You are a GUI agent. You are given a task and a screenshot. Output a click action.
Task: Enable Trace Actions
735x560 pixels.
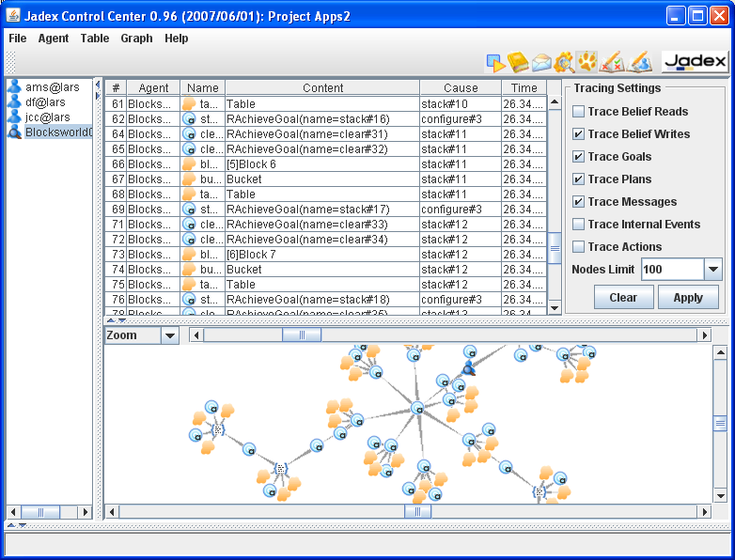coord(578,246)
